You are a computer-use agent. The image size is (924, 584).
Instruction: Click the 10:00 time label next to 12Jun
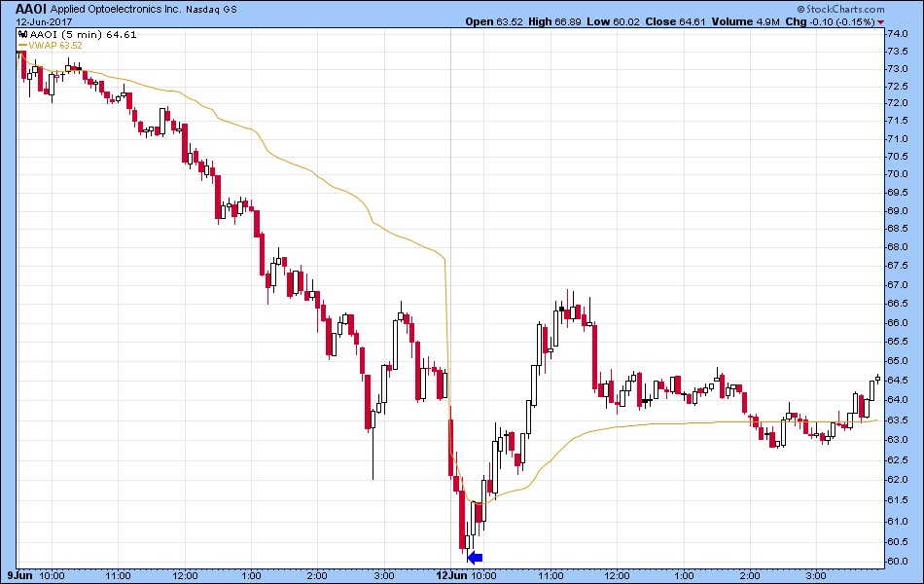click(483, 575)
